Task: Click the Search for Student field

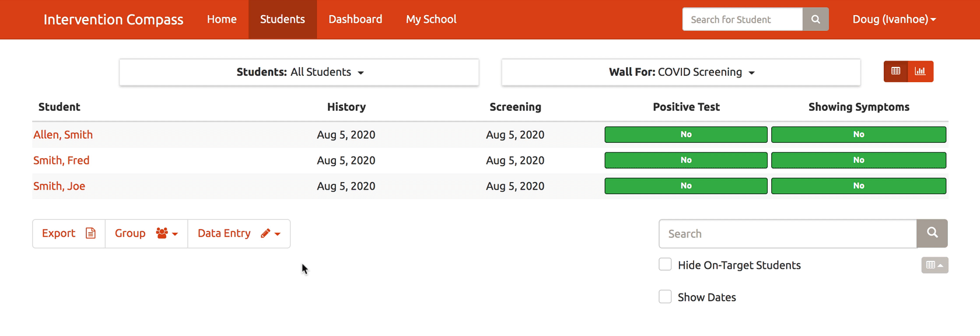Action: [743, 19]
